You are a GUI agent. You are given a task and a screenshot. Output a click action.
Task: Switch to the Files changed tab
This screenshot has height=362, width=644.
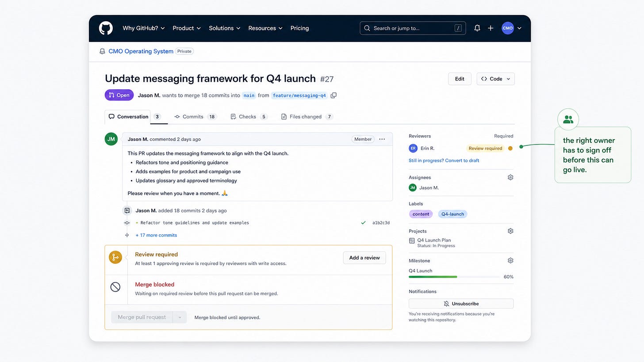[307, 117]
